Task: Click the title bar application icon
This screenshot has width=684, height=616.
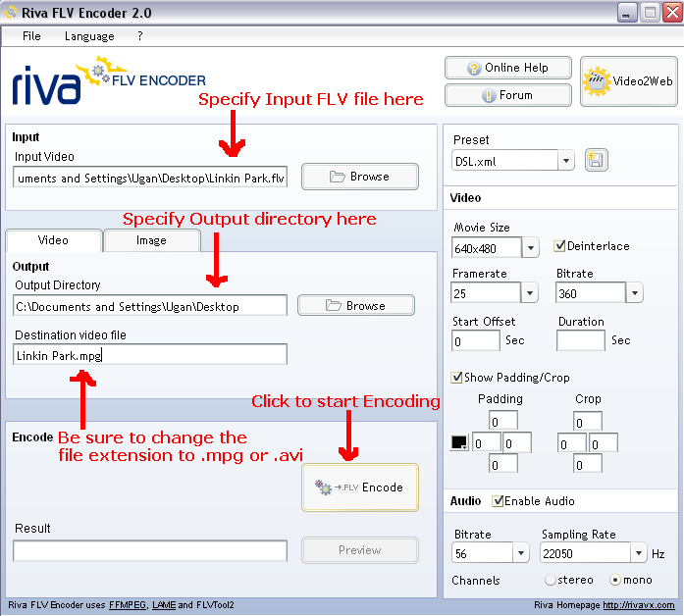Action: click(x=10, y=12)
